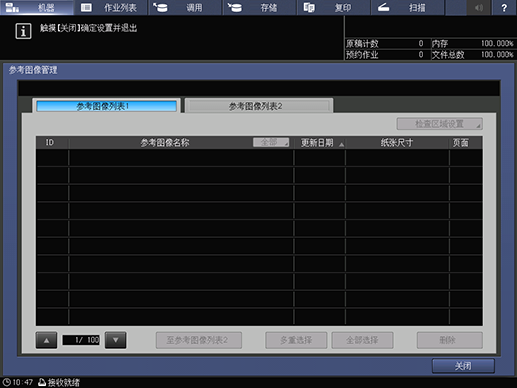This screenshot has height=388, width=517.
Task: Click 至参考图像列表2 move button
Action: tap(199, 340)
